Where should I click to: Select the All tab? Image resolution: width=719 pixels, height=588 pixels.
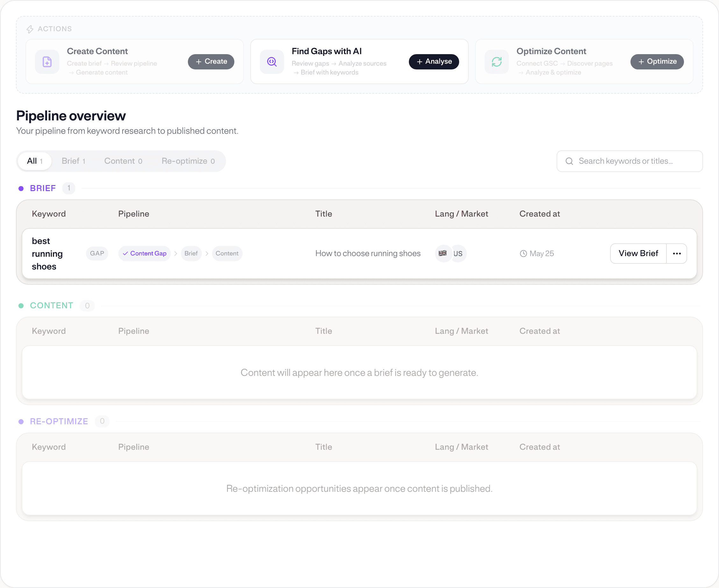(35, 161)
